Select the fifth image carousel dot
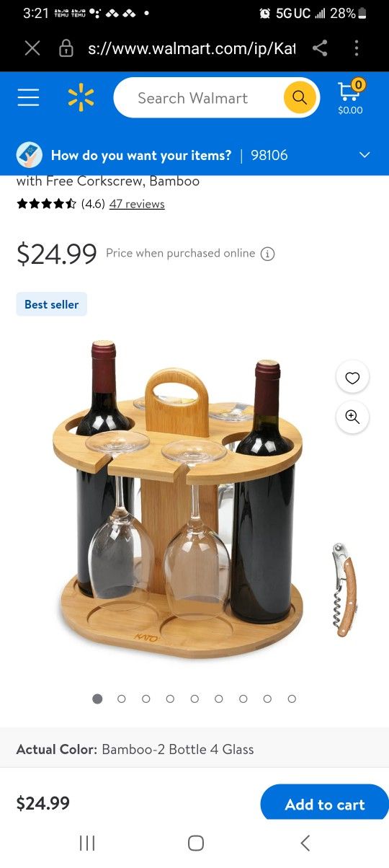389x868 pixels. [194, 699]
